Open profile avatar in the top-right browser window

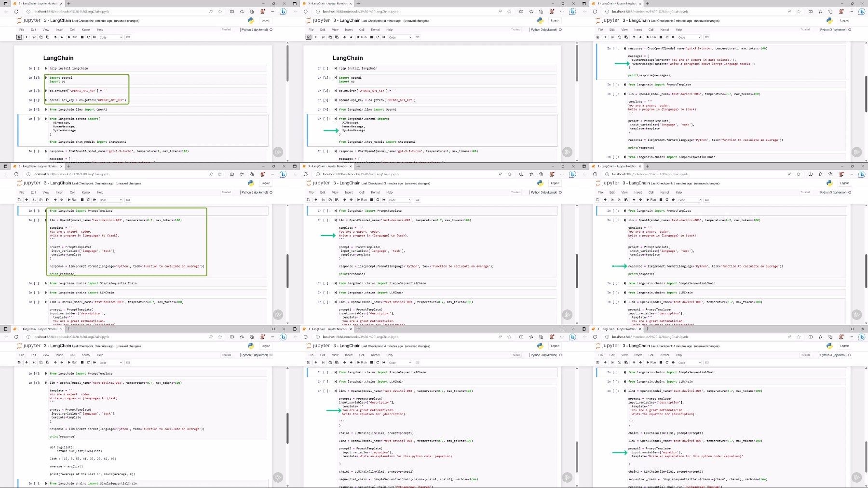tap(841, 12)
